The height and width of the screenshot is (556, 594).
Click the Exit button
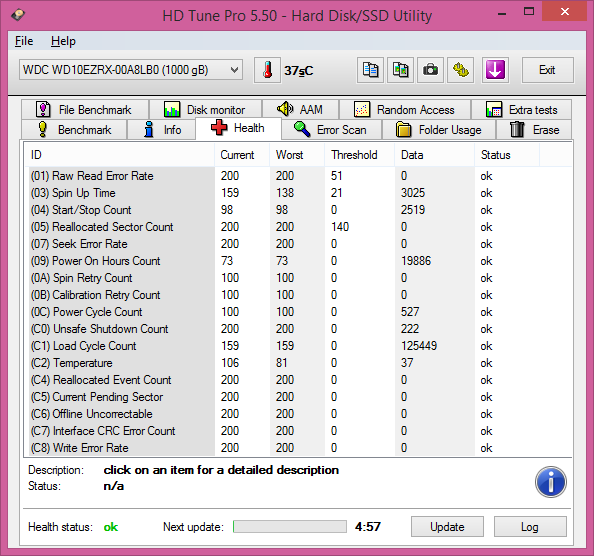point(547,70)
